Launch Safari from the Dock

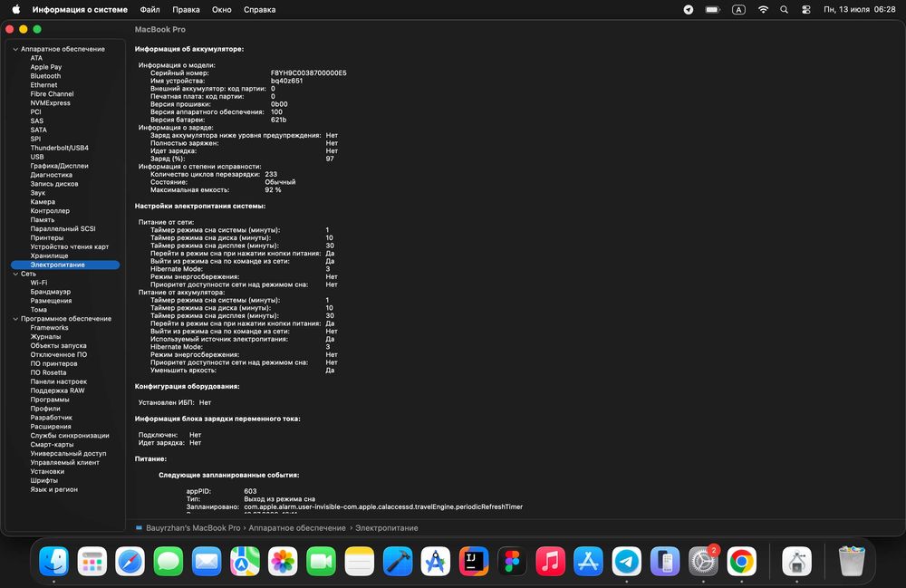tap(130, 561)
